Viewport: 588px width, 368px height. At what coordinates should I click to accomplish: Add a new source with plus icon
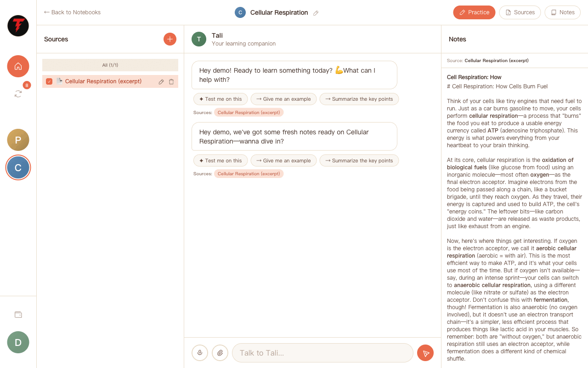[x=170, y=39]
